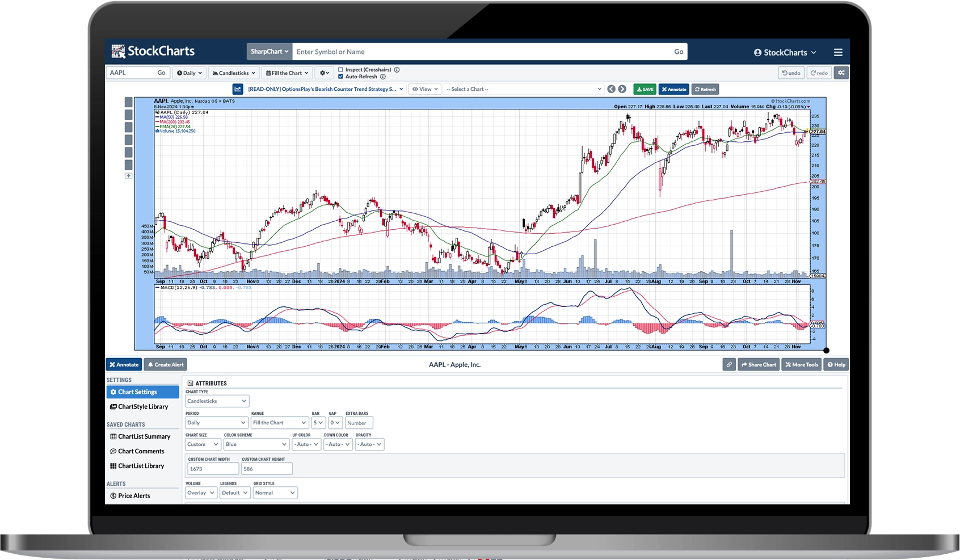
Task: Open the View dropdown
Action: pyautogui.click(x=424, y=89)
